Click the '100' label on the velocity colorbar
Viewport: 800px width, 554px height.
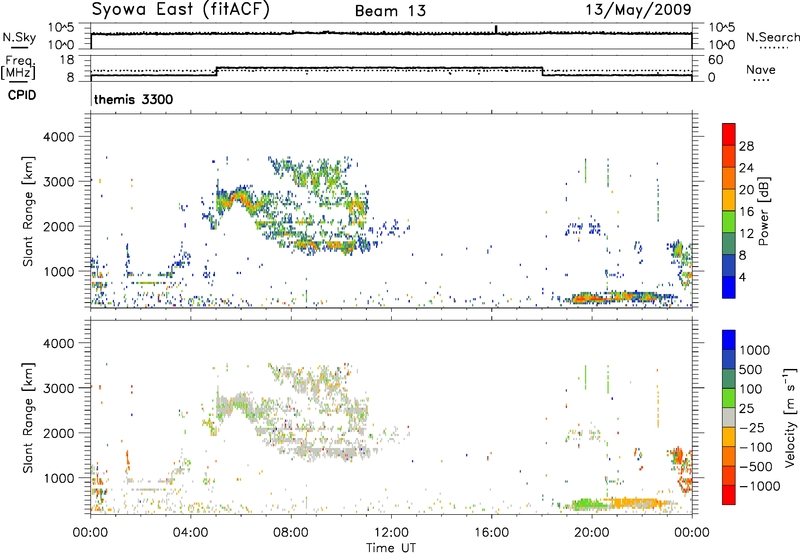point(751,389)
